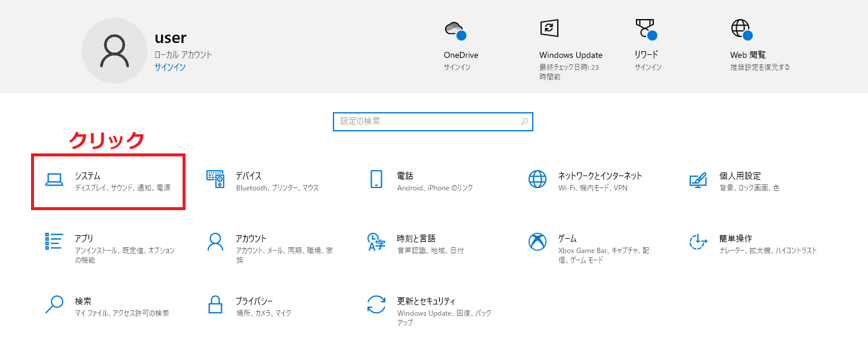This screenshot has height=351, width=868.
Task: Click the OneDrive label text
Action: pyautogui.click(x=461, y=55)
